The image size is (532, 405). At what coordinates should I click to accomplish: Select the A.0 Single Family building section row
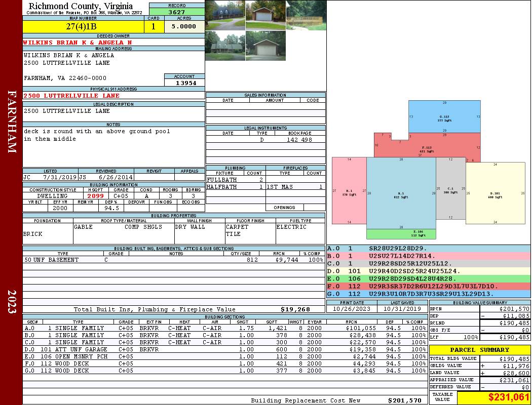[224, 328]
